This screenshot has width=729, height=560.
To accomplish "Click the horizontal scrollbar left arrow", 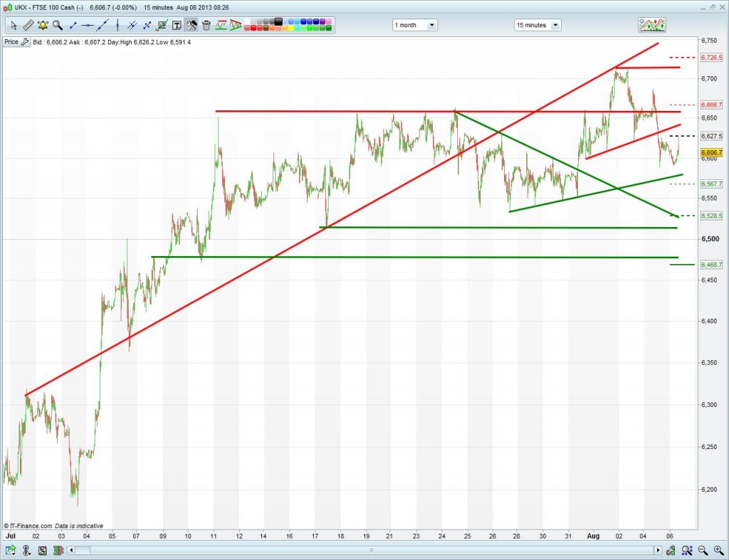I will coord(70,551).
